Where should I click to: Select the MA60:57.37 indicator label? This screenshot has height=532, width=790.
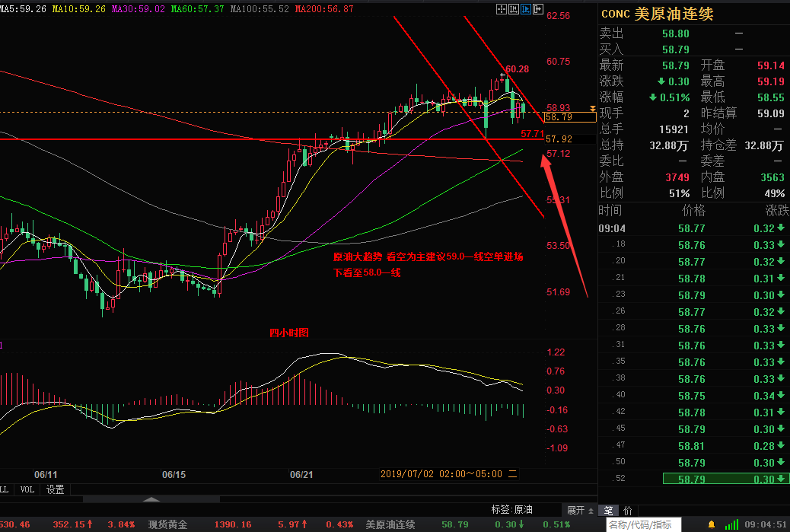pos(198,9)
